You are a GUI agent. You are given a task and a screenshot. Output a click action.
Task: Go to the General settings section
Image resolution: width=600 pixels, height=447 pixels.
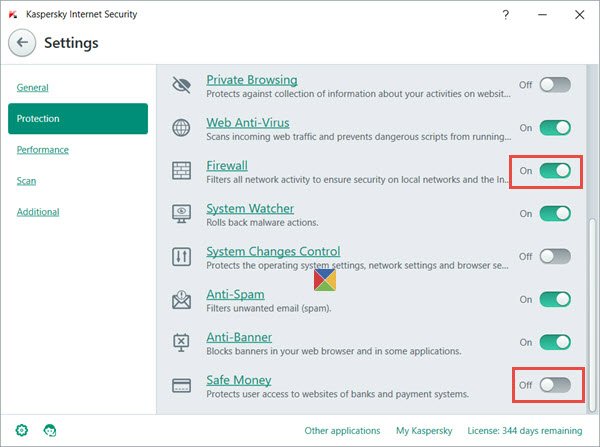pyautogui.click(x=33, y=88)
